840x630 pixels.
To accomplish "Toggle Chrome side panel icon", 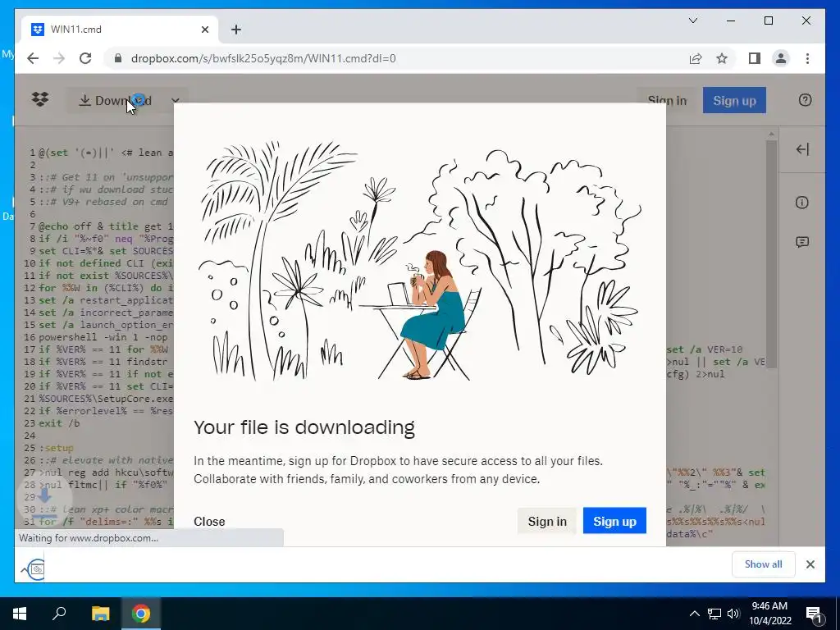I will [755, 58].
